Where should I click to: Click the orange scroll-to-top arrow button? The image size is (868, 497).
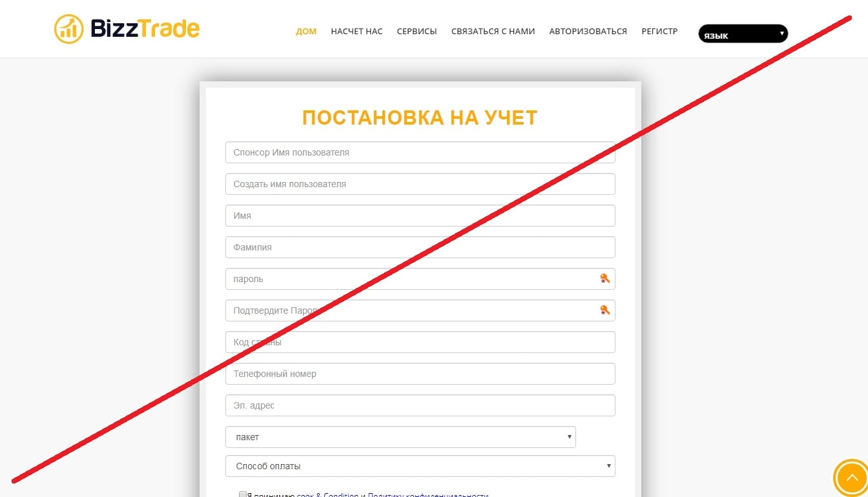[851, 478]
